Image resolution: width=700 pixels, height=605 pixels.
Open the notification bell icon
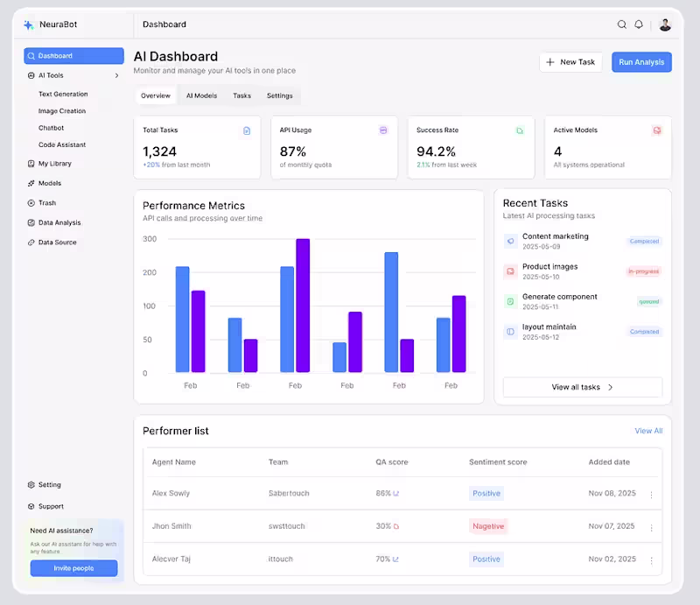(639, 25)
